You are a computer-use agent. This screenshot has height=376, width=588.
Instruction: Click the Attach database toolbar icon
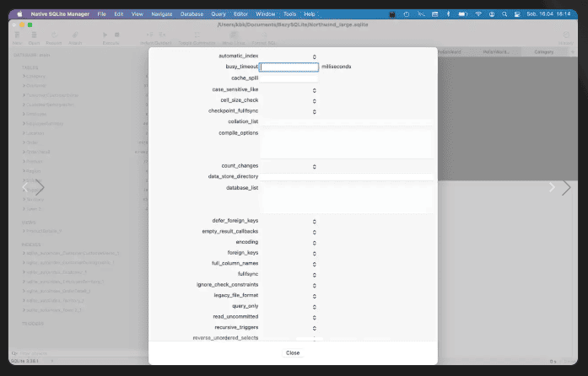coord(75,35)
